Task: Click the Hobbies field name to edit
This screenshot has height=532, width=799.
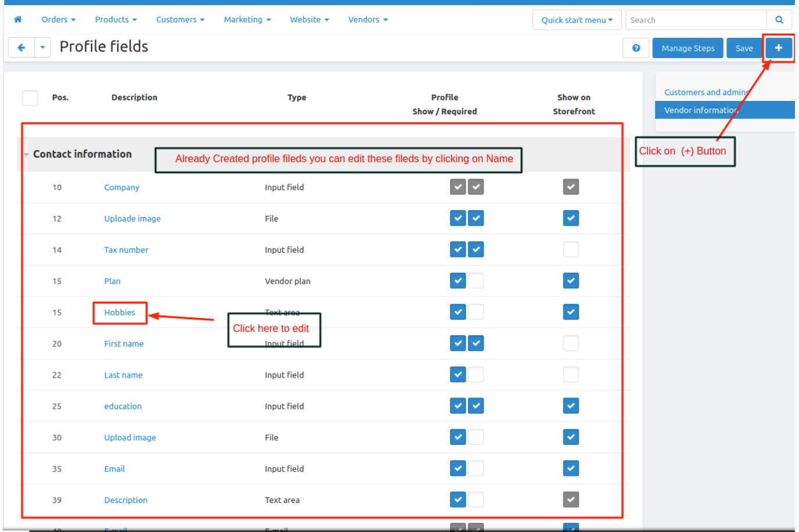Action: (120, 313)
